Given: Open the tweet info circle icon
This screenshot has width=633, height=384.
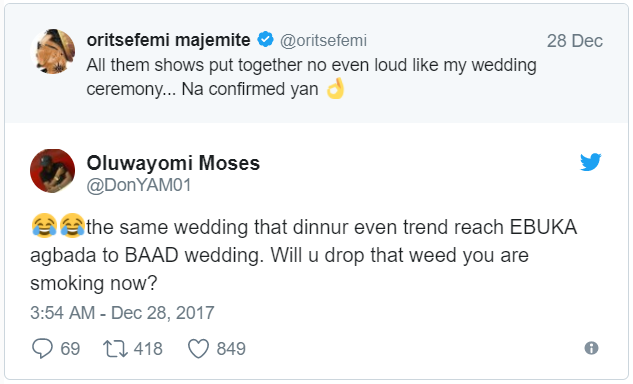Looking at the screenshot, I should coord(591,348).
